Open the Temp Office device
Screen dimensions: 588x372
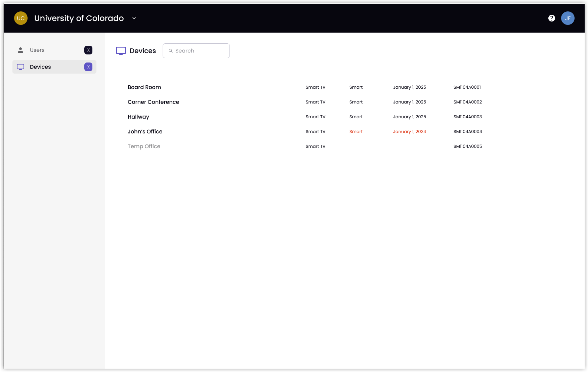[x=144, y=146]
